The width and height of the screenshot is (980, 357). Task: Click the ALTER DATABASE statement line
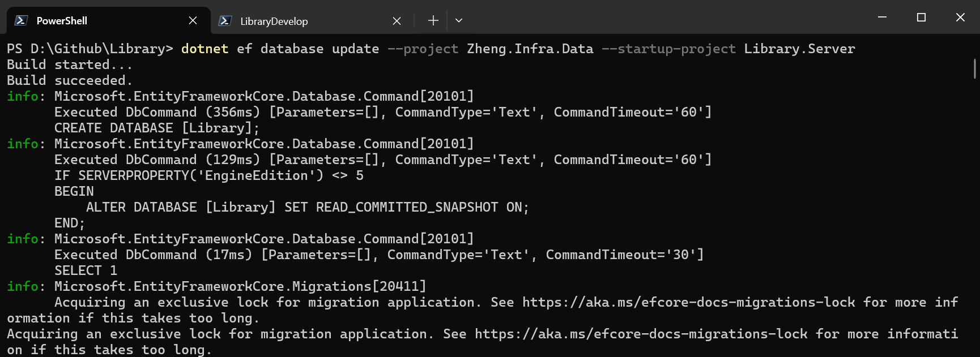click(307, 208)
